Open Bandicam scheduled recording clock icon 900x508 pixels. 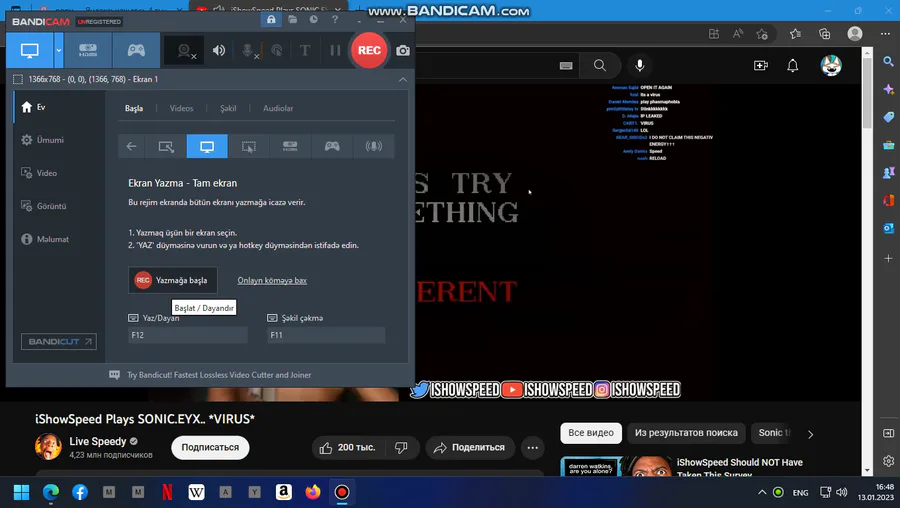313,20
